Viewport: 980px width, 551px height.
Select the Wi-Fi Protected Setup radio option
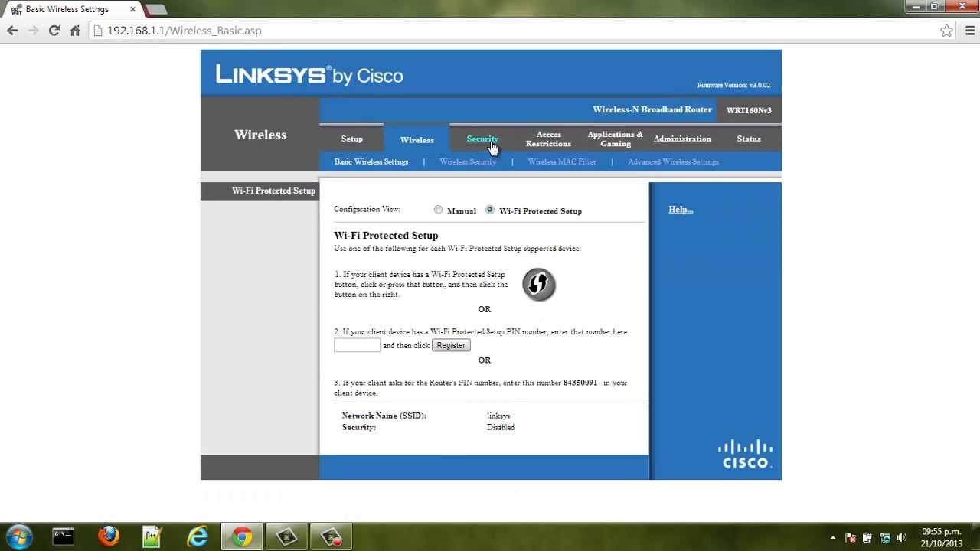(490, 210)
